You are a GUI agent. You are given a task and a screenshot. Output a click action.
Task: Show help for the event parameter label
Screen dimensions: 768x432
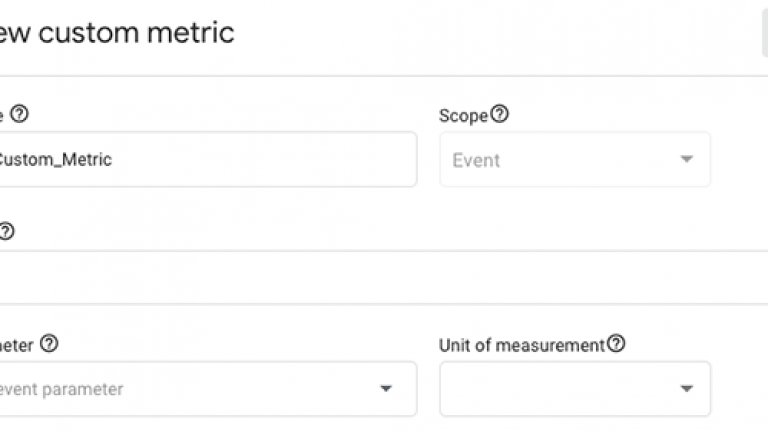[49, 344]
